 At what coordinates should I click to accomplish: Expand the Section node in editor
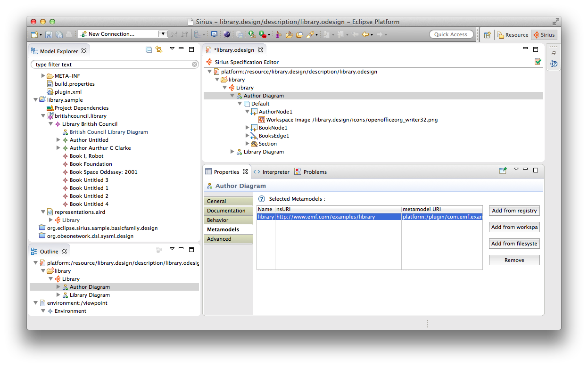pos(247,144)
